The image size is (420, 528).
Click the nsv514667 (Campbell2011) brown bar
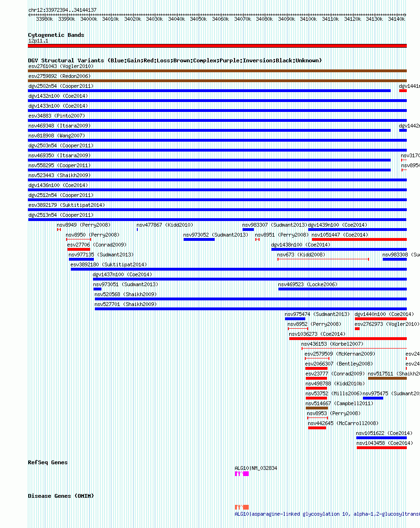pyautogui.click(x=317, y=408)
